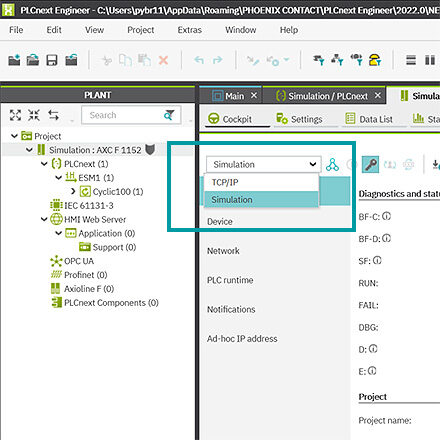This screenshot has width=440, height=440.
Task: Click the search filter icon in PLANT
Action: coord(169,115)
